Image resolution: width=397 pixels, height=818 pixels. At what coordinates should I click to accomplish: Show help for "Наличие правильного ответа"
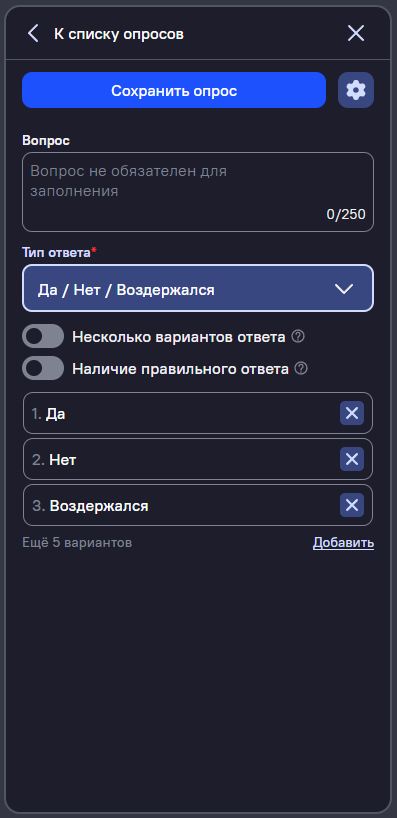pos(301,369)
